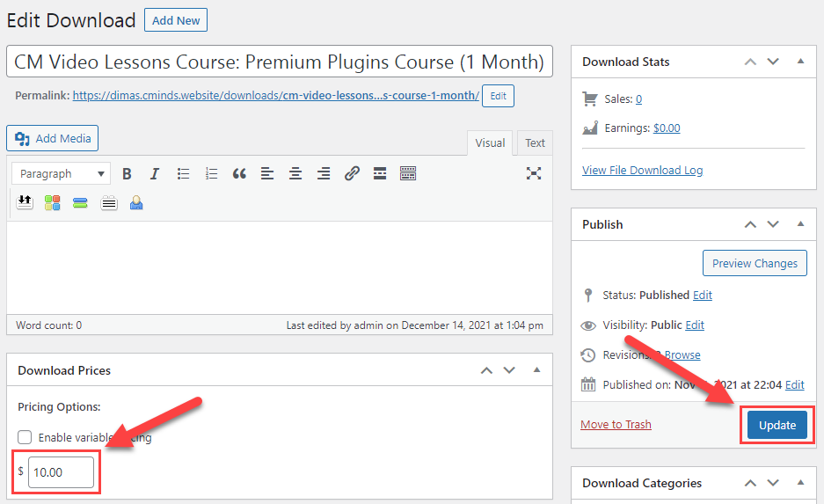This screenshot has height=504, width=824.
Task: Click the Revisions clock icon
Action: (588, 355)
